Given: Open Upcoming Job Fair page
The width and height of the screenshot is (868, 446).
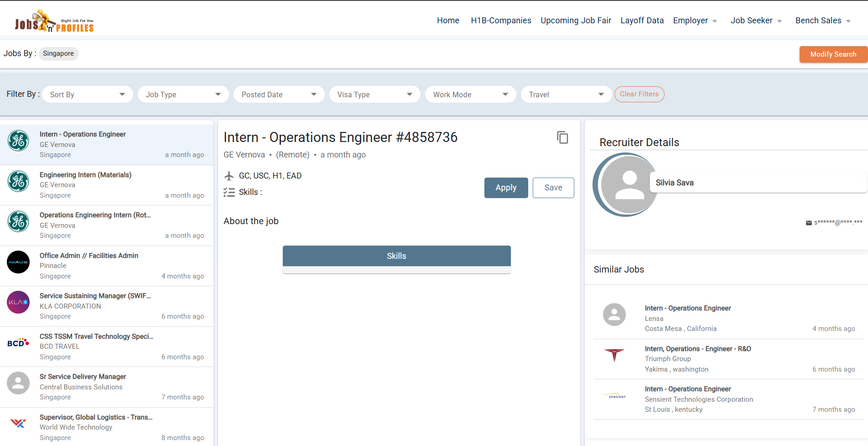Looking at the screenshot, I should coord(576,21).
